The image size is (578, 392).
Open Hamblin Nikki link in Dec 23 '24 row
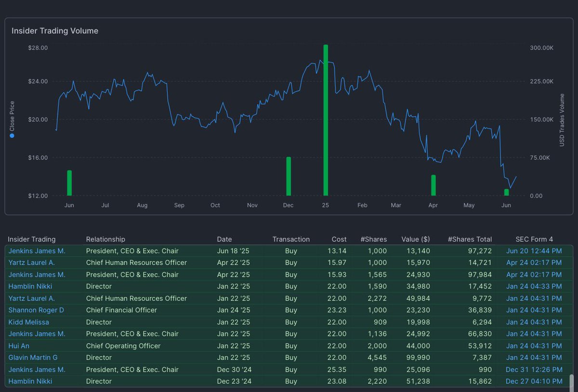coord(30,381)
